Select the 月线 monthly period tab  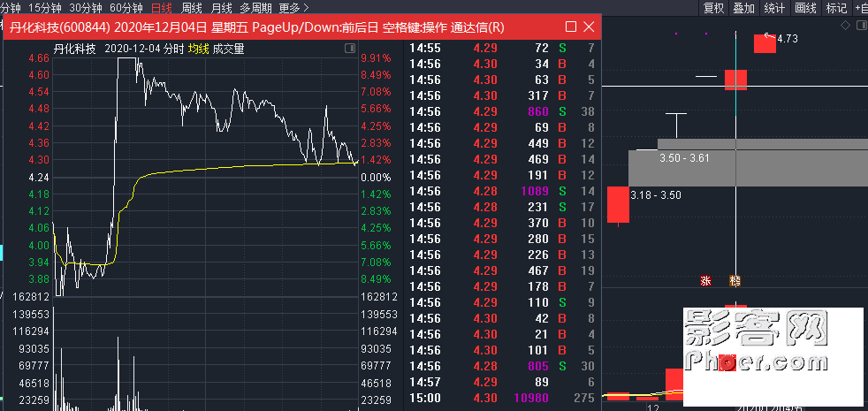pyautogui.click(x=222, y=8)
